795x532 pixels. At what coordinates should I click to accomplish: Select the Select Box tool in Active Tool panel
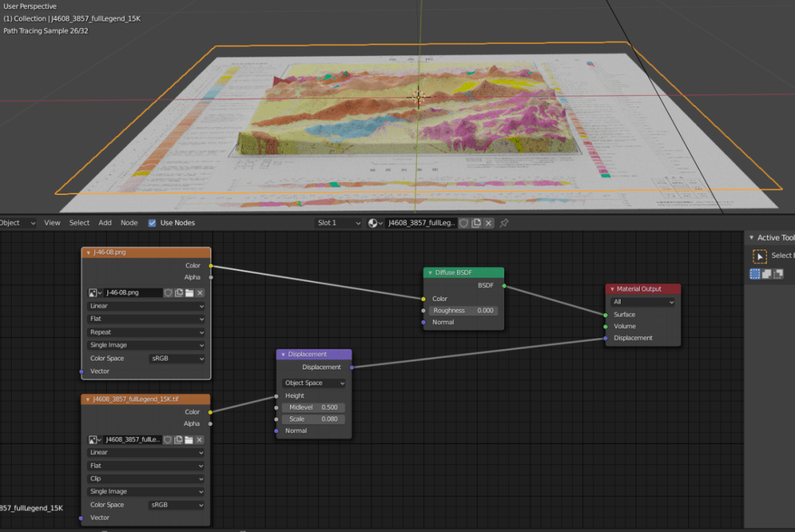click(x=760, y=256)
